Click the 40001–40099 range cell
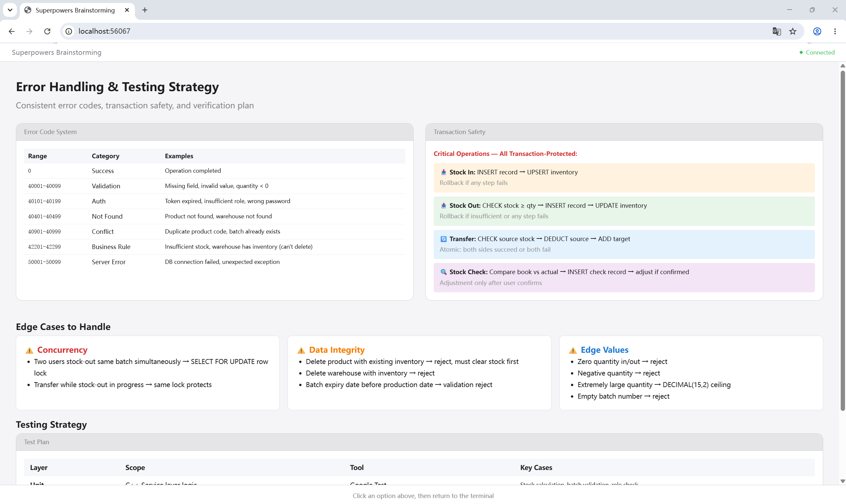The image size is (846, 504). 44,186
